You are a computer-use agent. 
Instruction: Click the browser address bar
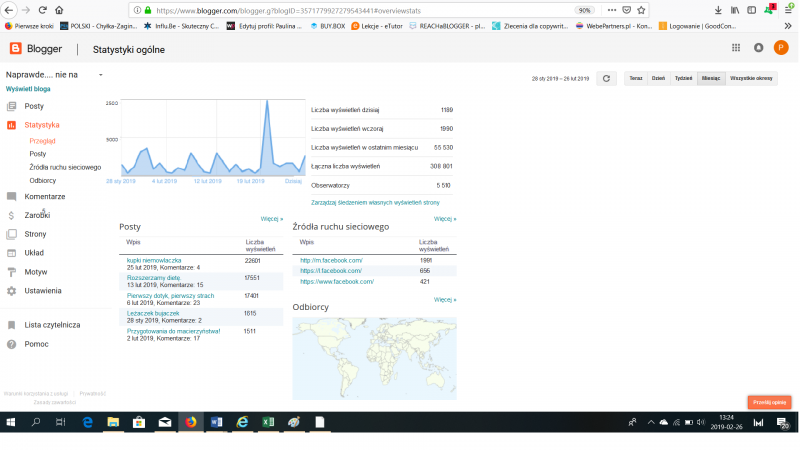[350, 9]
